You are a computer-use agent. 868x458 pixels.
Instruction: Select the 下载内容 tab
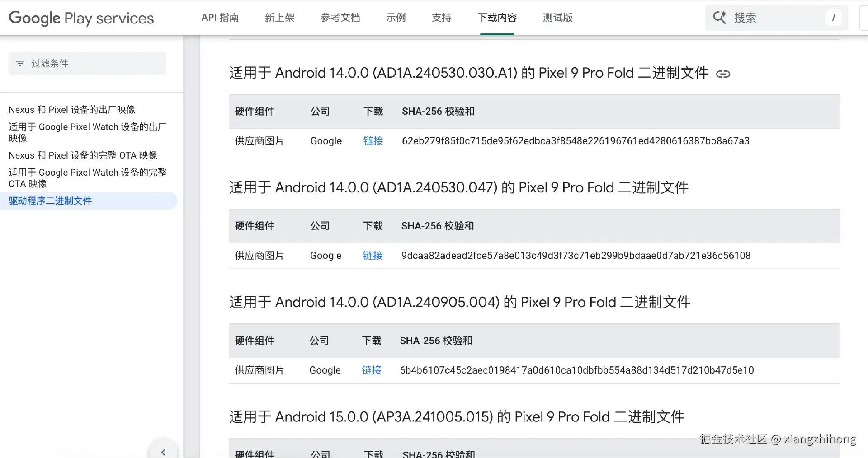click(497, 18)
